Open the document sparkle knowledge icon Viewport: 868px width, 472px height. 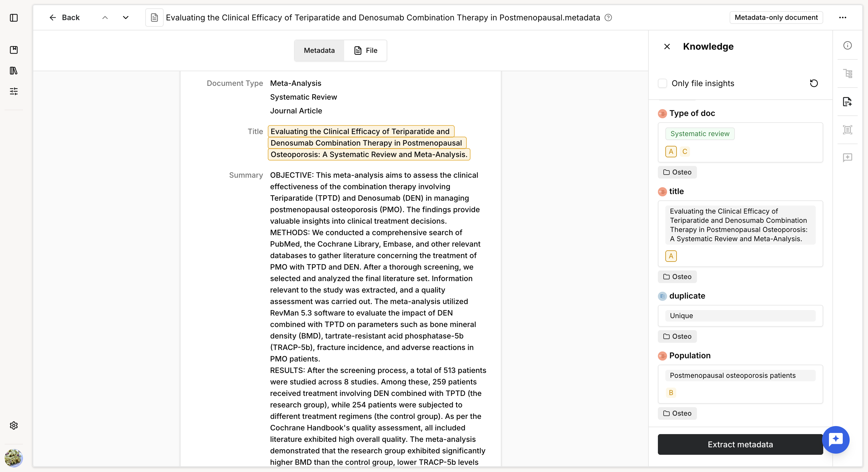coord(847,101)
